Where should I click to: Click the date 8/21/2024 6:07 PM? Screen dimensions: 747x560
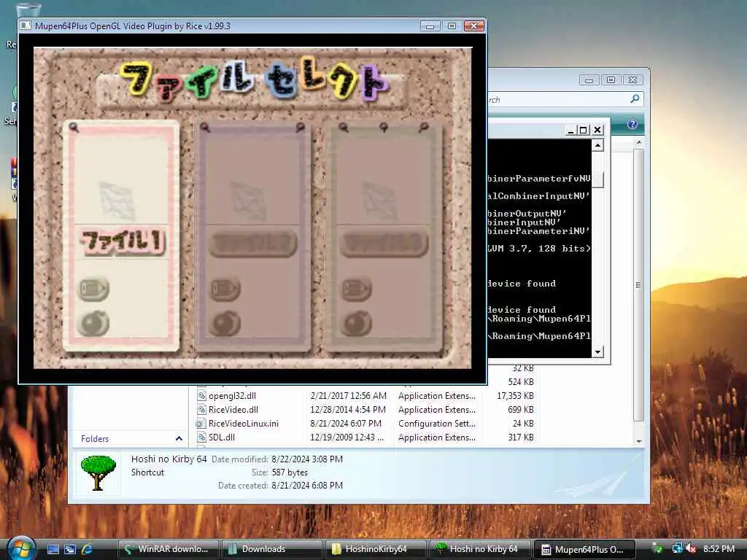click(x=346, y=424)
